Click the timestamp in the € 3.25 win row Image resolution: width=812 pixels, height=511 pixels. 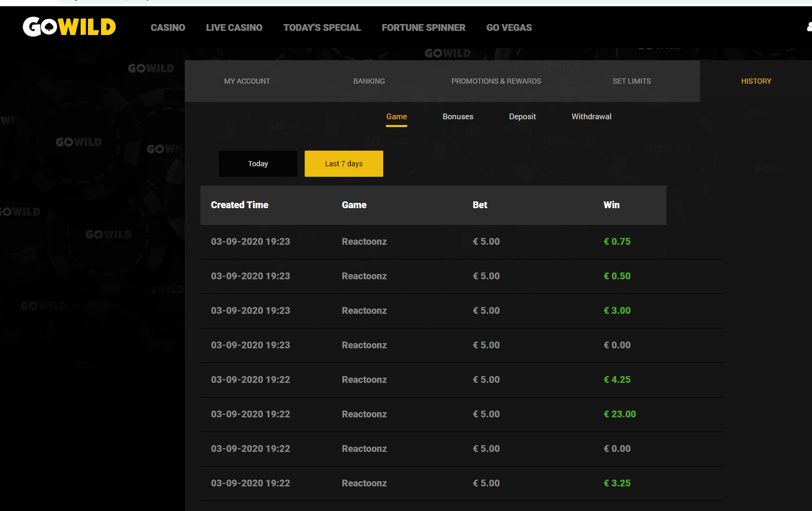(x=250, y=483)
